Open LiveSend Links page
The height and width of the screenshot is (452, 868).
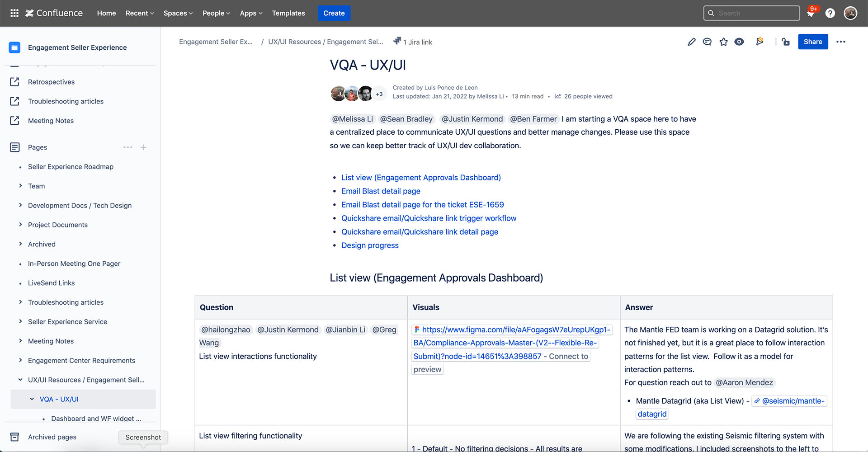(52, 283)
